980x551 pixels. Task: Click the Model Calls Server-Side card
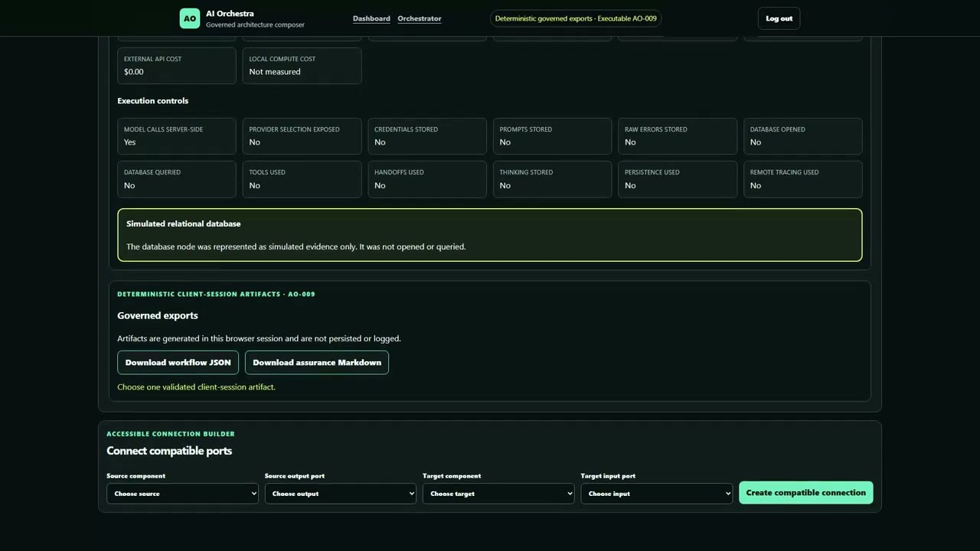(x=177, y=136)
